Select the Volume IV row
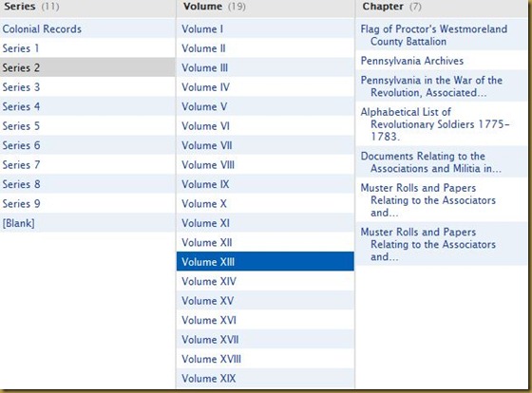This screenshot has height=393, width=532. [x=265, y=87]
